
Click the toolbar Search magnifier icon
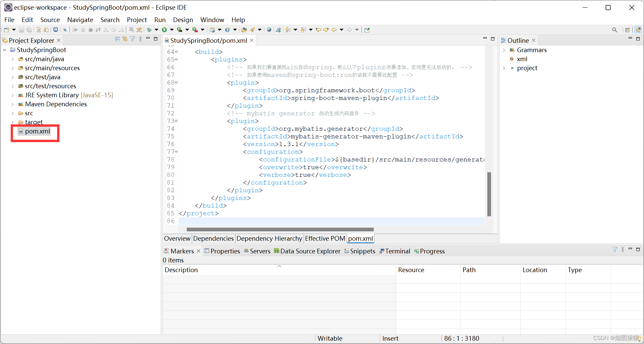[x=615, y=30]
